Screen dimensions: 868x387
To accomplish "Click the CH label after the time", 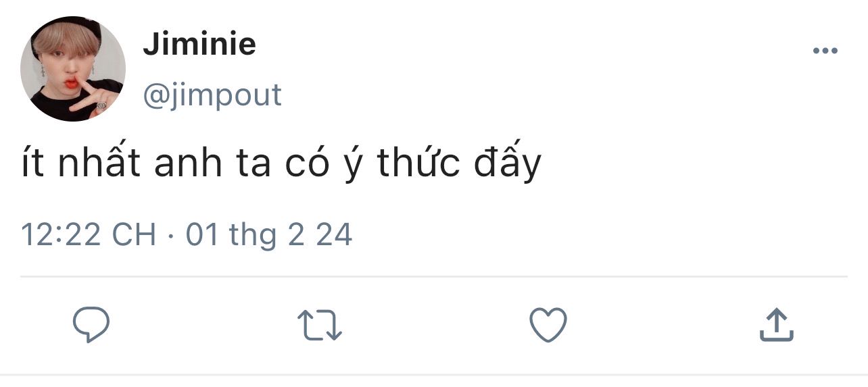I will tap(132, 235).
